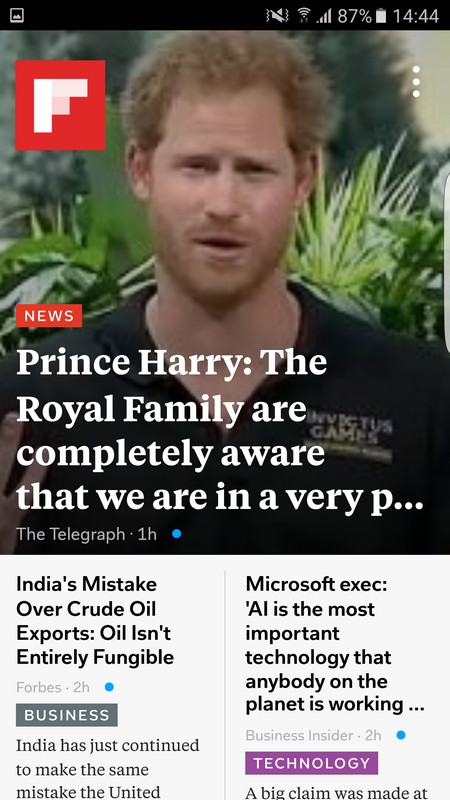450x800 pixels.
Task: Tap the Forbes source label
Action: pos(39,687)
